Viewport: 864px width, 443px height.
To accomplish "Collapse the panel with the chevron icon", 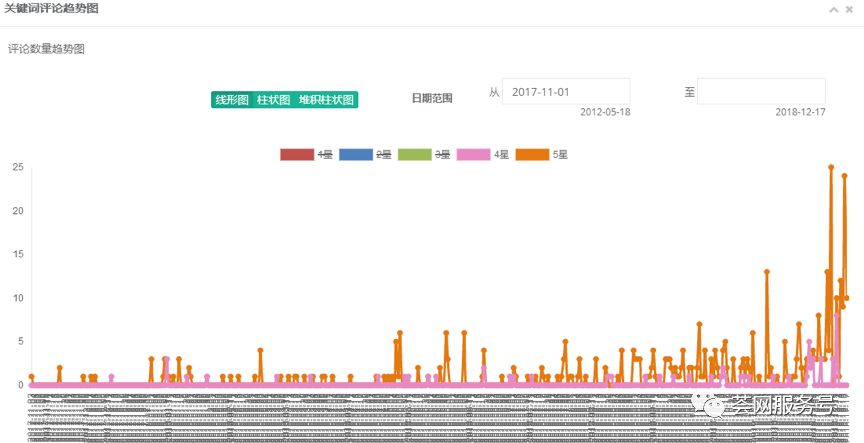I will click(x=834, y=9).
